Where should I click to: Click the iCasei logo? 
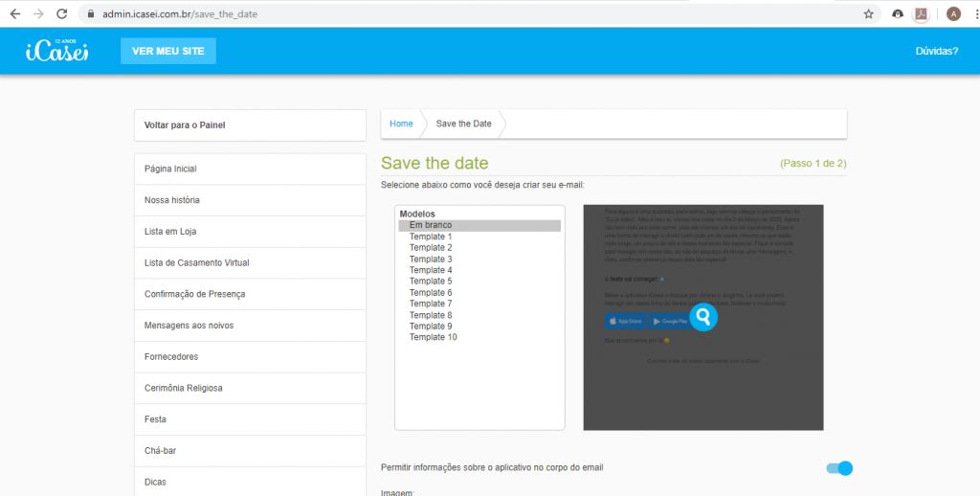click(x=56, y=51)
